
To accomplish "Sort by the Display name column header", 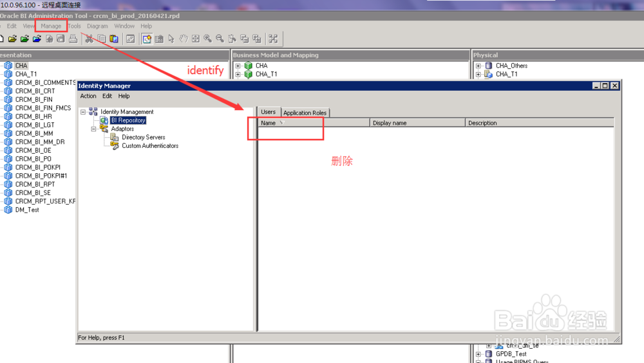I will click(417, 123).
